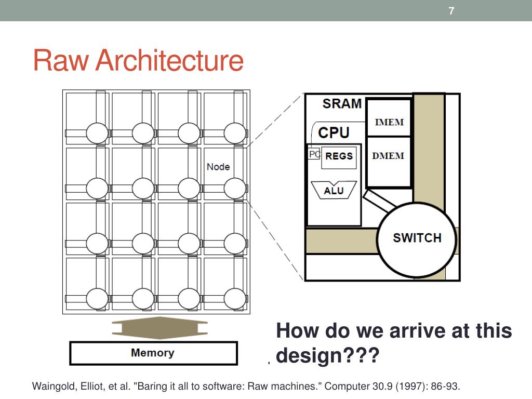The height and width of the screenshot is (399, 532).
Task: Select the "Node" label in the grid
Action: 218,167
